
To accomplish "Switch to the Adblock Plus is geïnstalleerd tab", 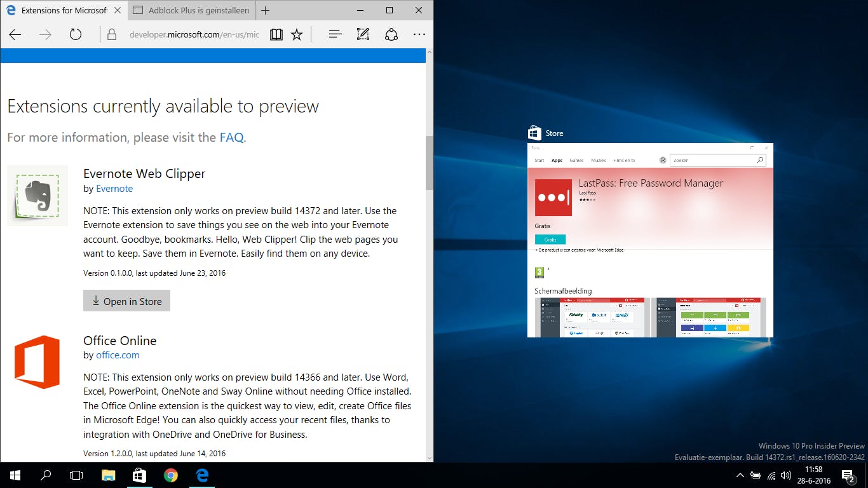I will [192, 10].
